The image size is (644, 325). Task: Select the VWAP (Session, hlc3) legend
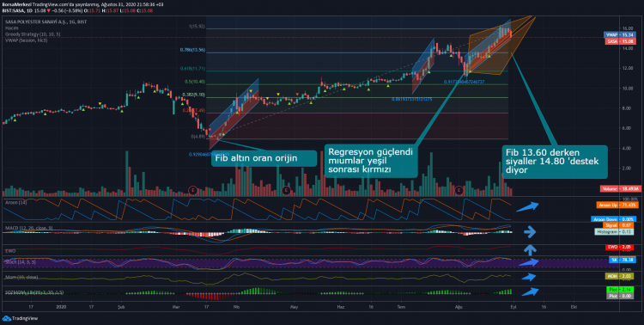tap(26, 40)
